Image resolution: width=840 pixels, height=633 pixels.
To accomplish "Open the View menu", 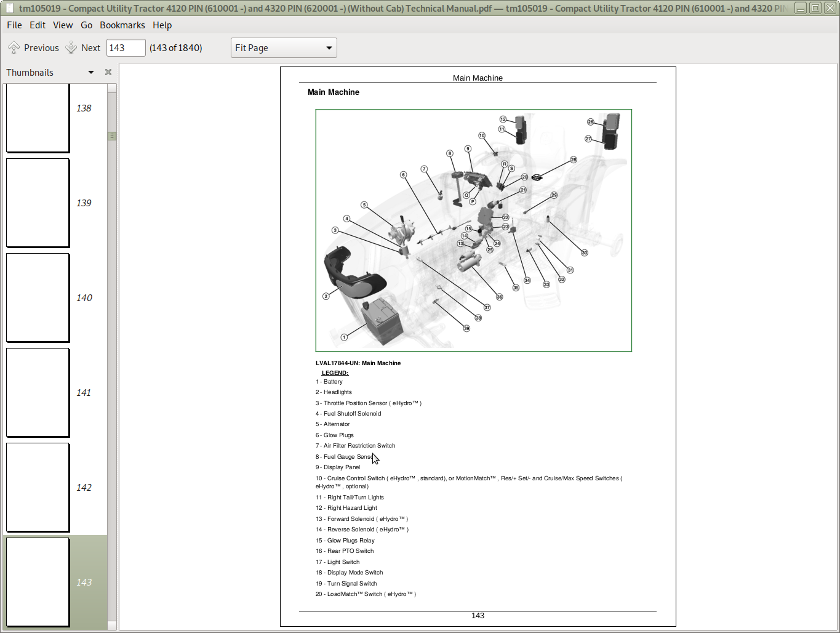I will click(x=63, y=25).
